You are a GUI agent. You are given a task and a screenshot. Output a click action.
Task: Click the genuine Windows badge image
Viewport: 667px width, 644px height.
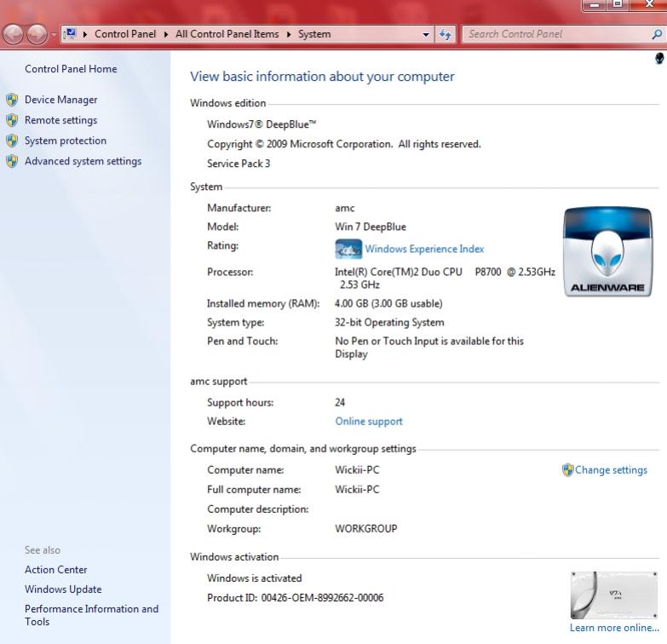[x=614, y=595]
